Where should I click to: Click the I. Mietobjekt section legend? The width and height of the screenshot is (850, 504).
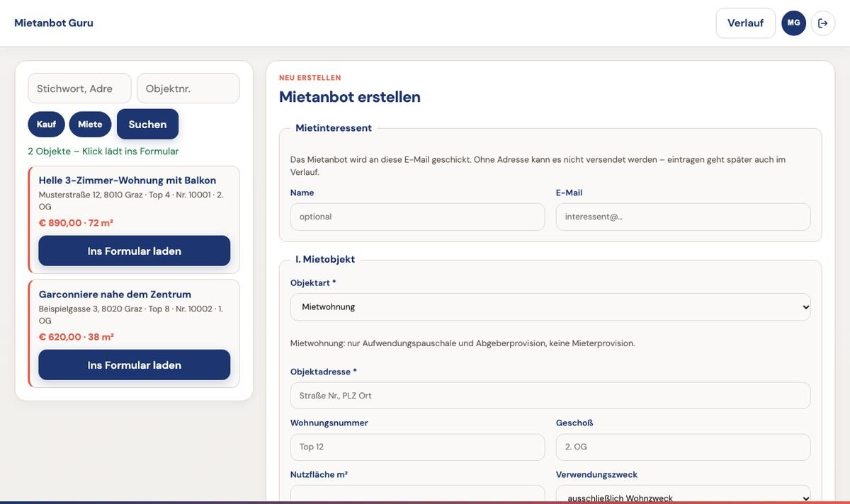(x=325, y=259)
